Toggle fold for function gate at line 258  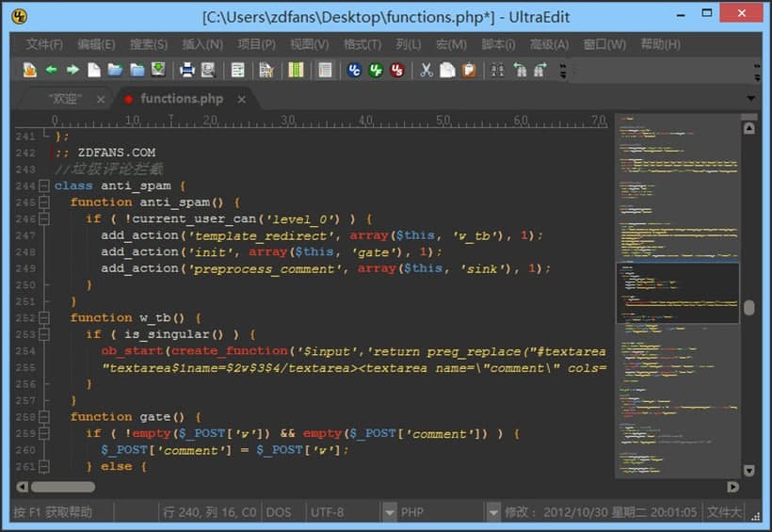coord(43,416)
